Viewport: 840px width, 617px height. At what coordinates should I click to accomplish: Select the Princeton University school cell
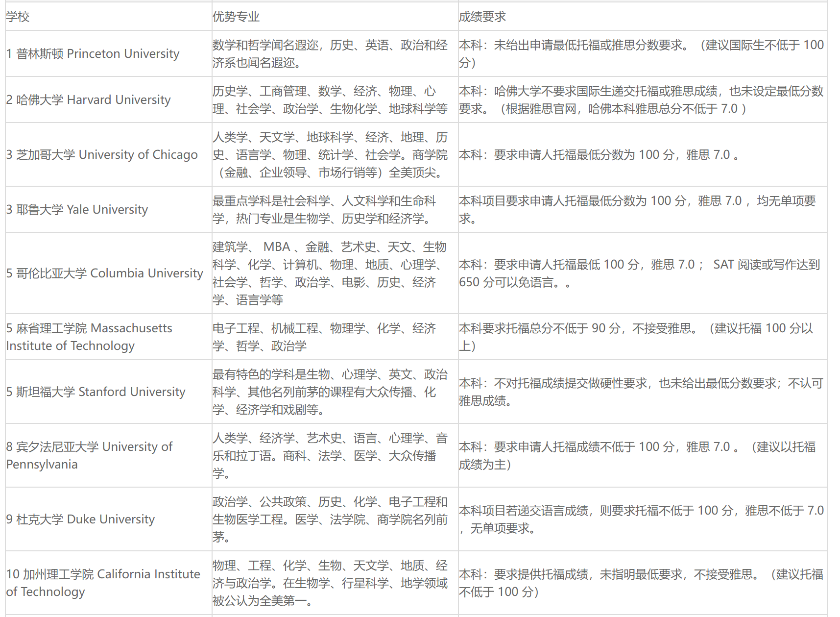point(93,54)
